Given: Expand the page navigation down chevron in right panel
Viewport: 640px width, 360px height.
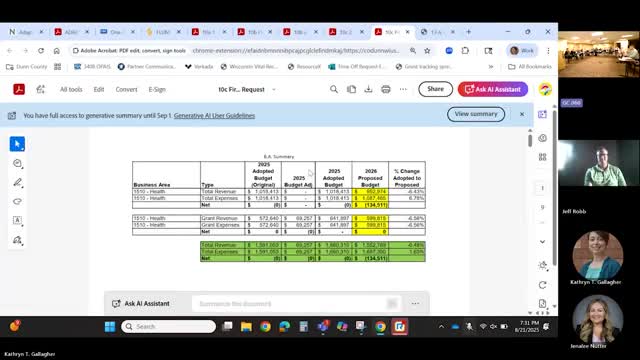Looking at the screenshot, I should (x=542, y=242).
